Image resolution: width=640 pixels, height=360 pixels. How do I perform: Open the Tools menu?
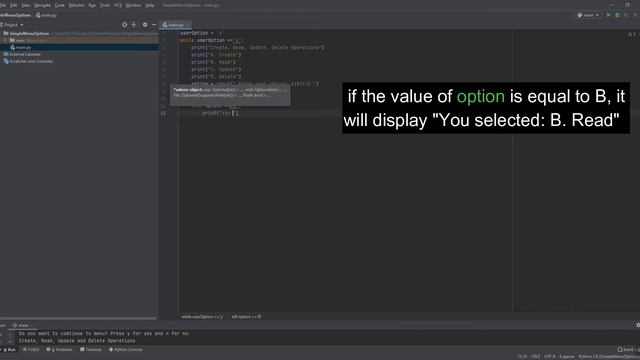pyautogui.click(x=105, y=5)
